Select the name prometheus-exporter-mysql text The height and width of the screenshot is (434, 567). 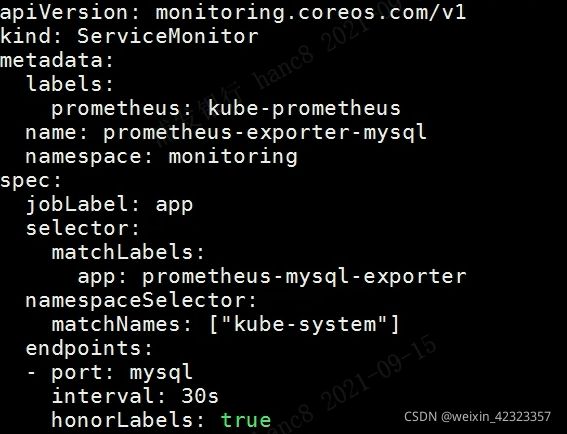pos(226,133)
